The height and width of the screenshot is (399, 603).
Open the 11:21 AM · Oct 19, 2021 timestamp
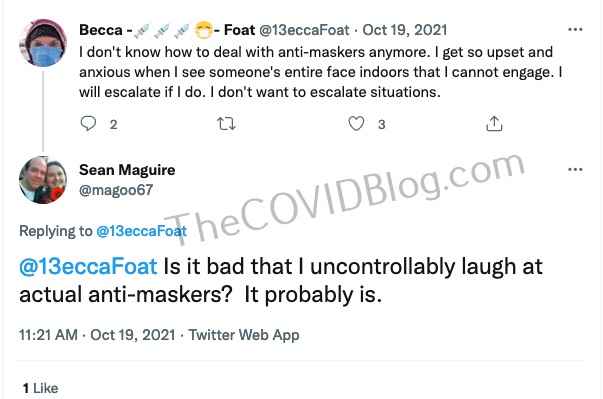(x=97, y=335)
